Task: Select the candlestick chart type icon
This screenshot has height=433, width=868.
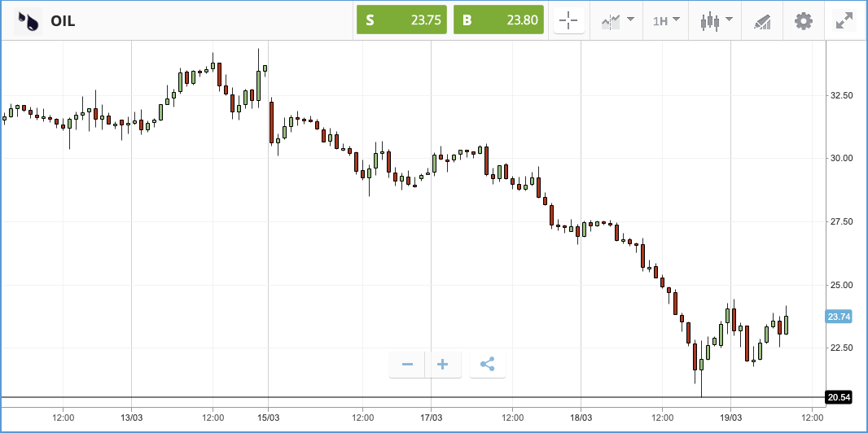Action: tap(710, 21)
